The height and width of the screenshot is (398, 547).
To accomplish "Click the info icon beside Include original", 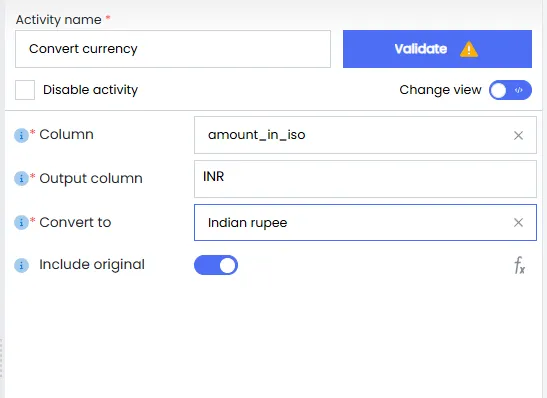I will (x=21, y=265).
